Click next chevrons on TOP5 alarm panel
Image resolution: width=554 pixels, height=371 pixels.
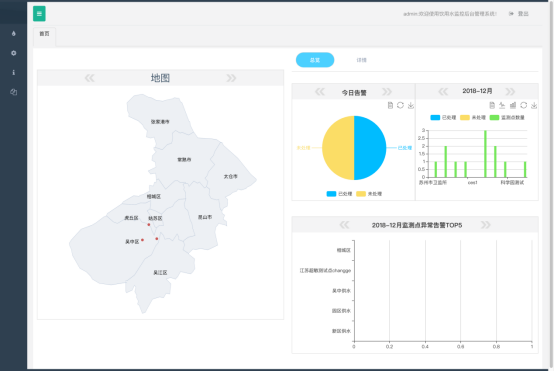(486, 225)
